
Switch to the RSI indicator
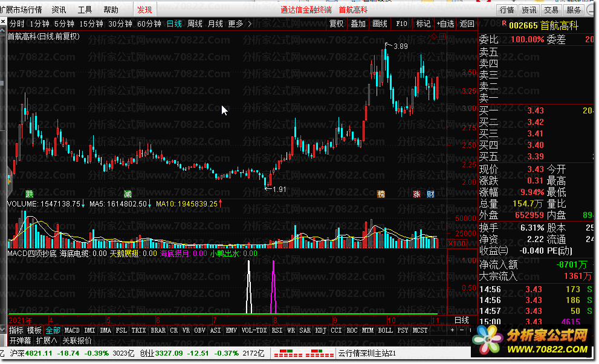click(x=277, y=330)
